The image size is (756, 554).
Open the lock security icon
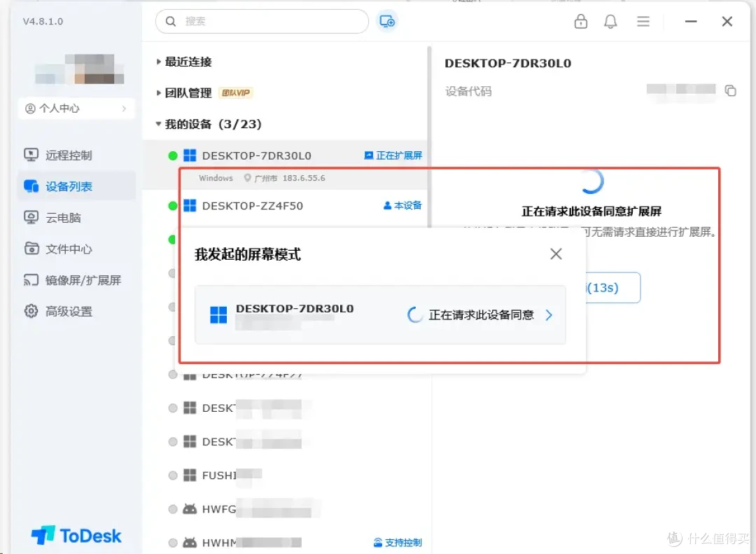(580, 21)
